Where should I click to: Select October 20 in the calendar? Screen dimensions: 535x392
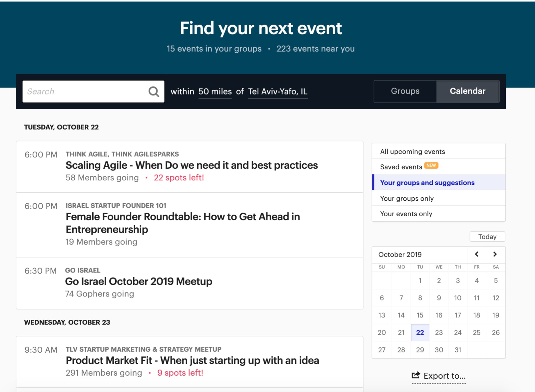point(382,332)
